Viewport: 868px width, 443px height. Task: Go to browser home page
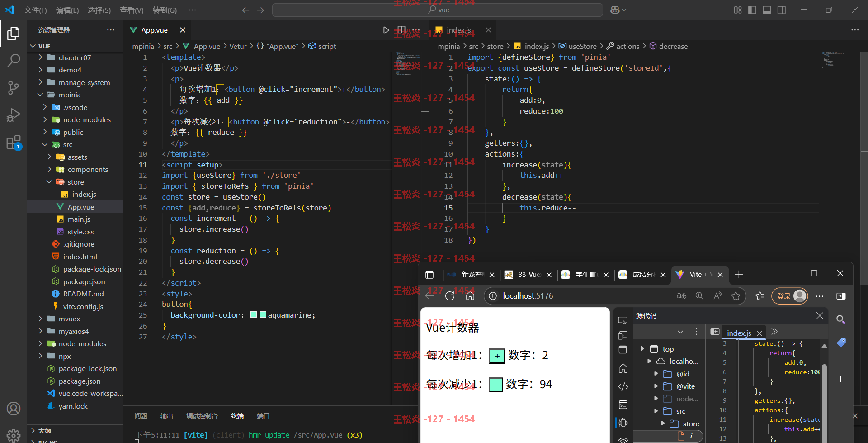click(470, 296)
